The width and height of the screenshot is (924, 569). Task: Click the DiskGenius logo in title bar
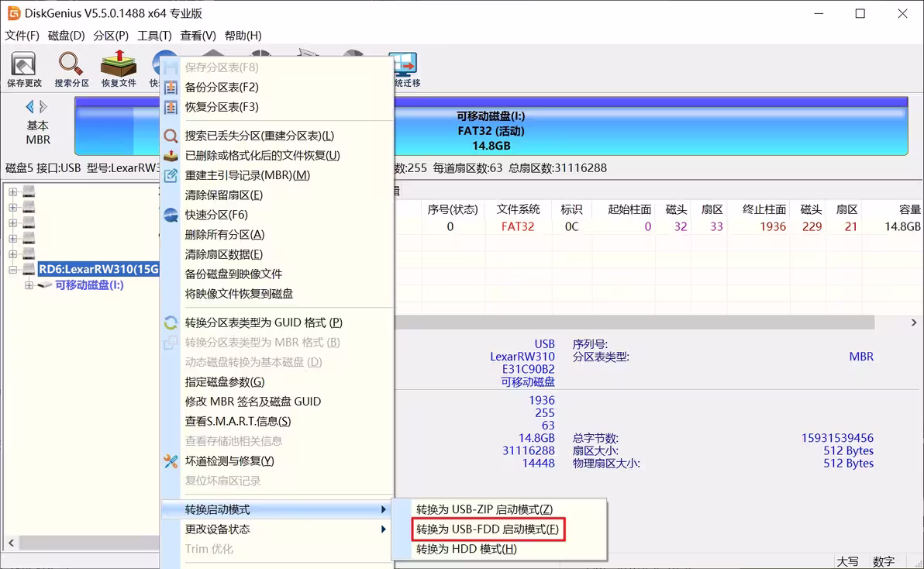13,13
